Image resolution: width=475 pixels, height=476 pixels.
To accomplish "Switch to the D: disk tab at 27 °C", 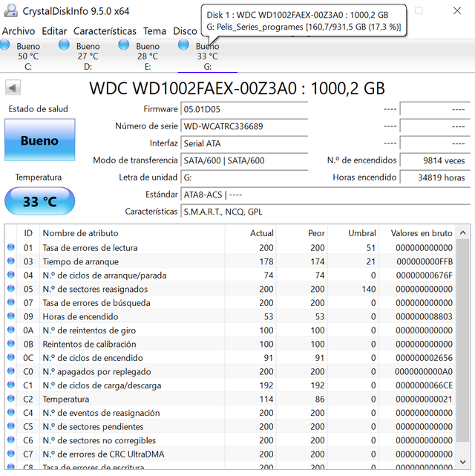I will coord(88,56).
